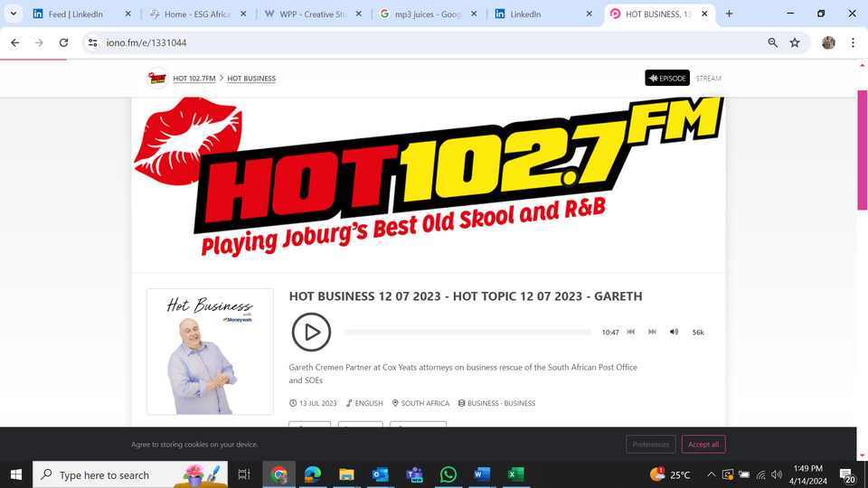This screenshot has width=868, height=488.
Task: Open the notification center
Action: click(847, 474)
